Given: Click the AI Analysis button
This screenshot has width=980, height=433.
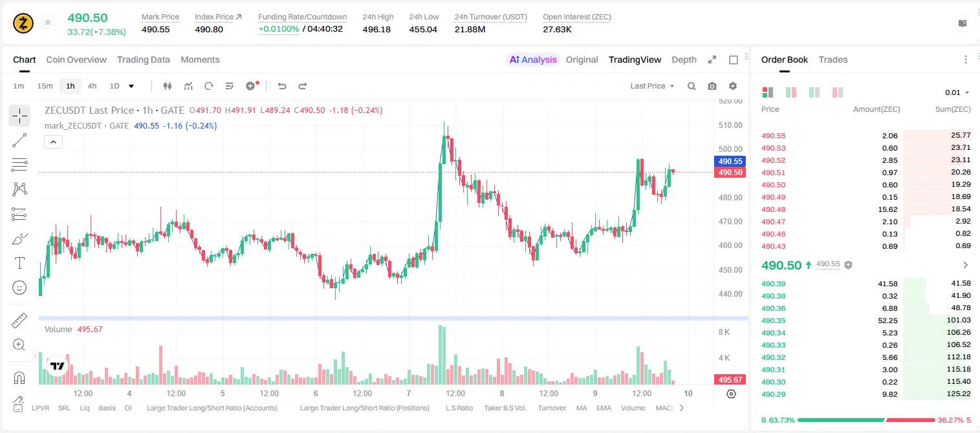Looking at the screenshot, I should click(533, 59).
